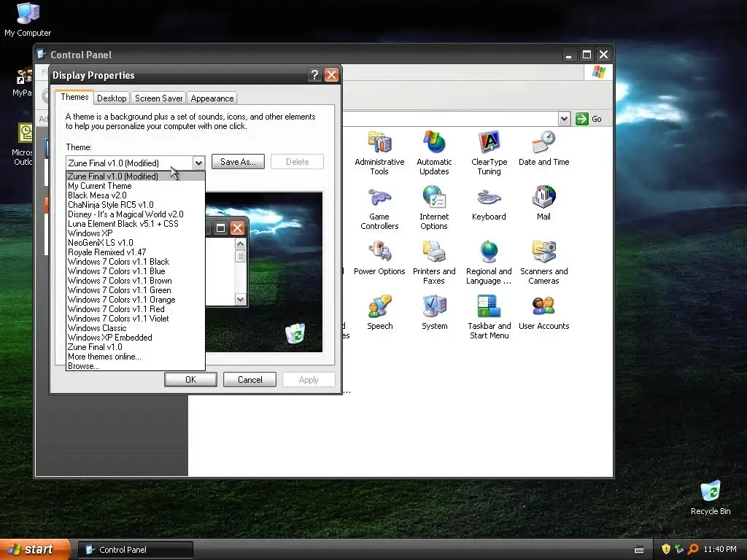Open Printers and Faxes icon
The height and width of the screenshot is (560, 747).
434,262
